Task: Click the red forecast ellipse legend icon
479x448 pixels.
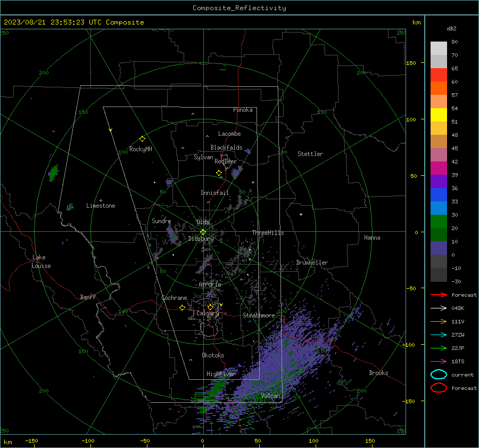Action: 439,388
